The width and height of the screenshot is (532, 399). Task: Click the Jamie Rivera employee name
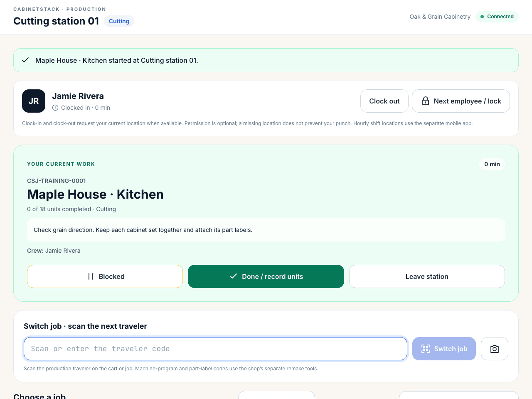(x=78, y=96)
